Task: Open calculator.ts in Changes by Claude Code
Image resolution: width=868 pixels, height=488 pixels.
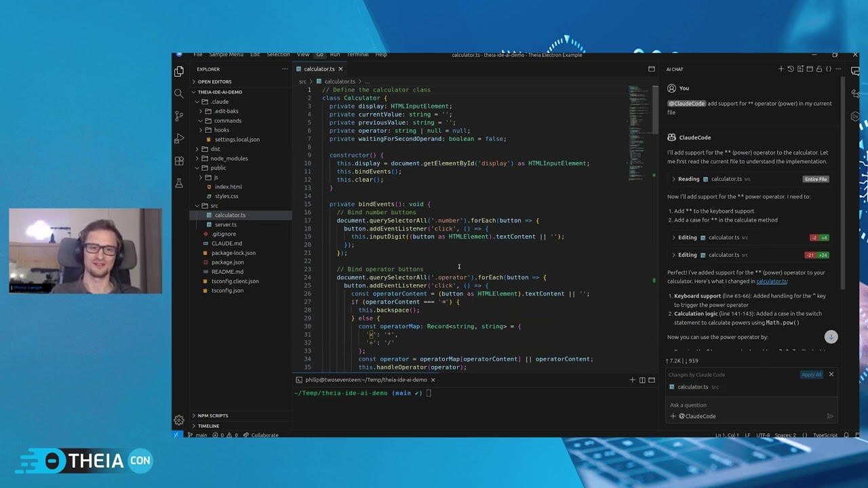Action: [693, 387]
